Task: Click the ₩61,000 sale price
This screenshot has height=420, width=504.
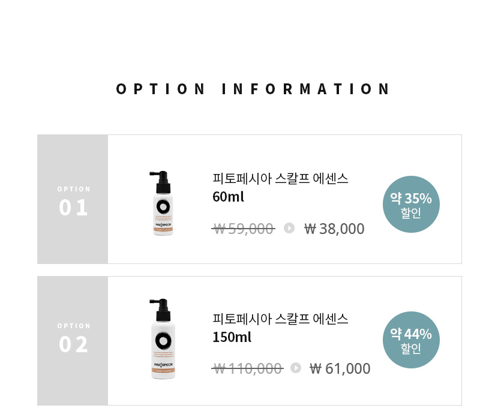Action: (340, 368)
